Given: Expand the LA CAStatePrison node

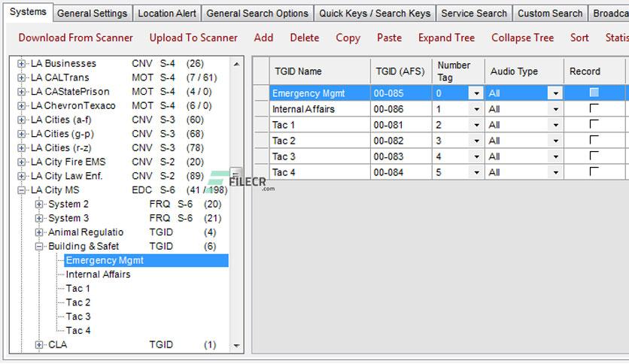Looking at the screenshot, I should (x=22, y=92).
